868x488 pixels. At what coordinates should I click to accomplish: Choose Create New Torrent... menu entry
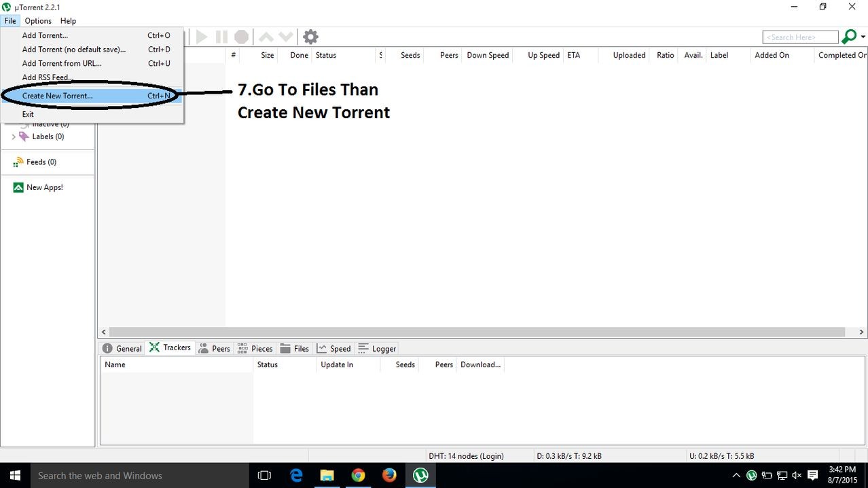click(92, 96)
